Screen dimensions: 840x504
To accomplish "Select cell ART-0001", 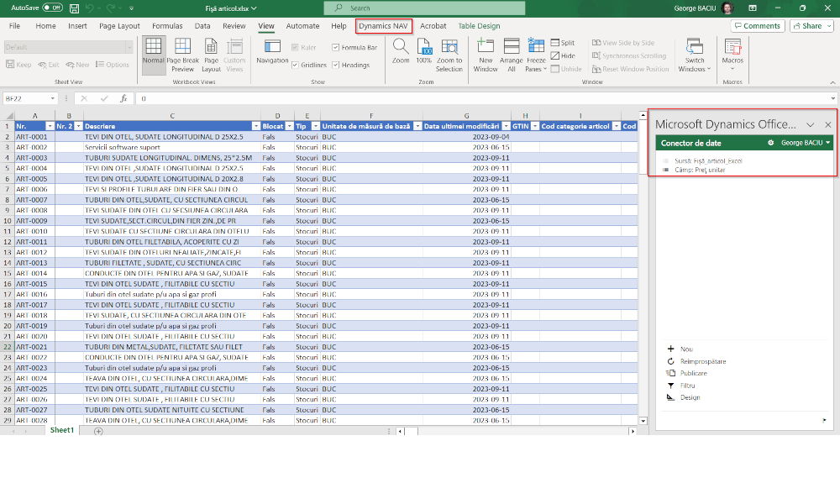I will point(34,137).
